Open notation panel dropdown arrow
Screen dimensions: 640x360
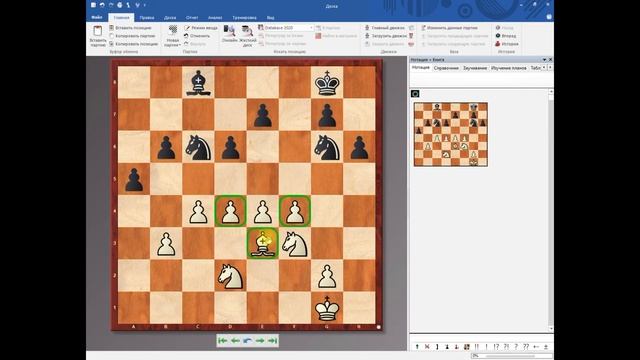[x=544, y=60]
